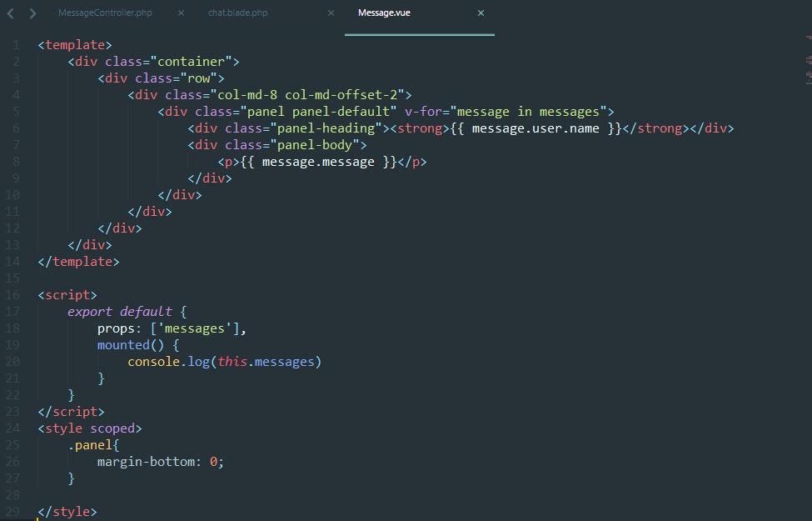
Task: Close the MessageController.php tab
Action: [181, 13]
